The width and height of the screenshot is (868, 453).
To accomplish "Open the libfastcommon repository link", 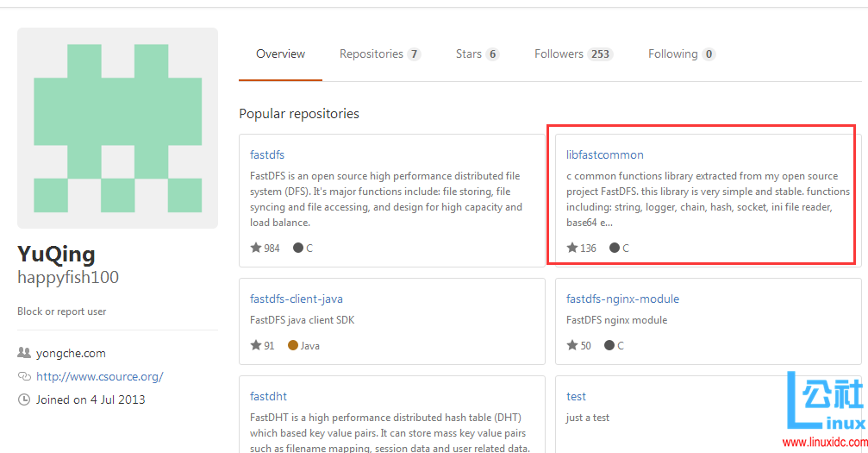I will pyautogui.click(x=604, y=155).
